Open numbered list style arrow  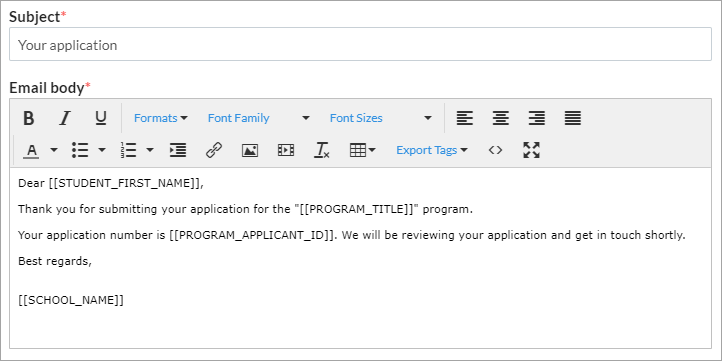[150, 150]
